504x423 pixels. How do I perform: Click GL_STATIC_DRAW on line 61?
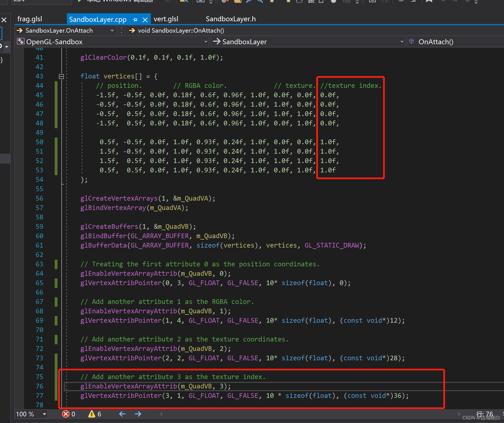click(x=332, y=245)
